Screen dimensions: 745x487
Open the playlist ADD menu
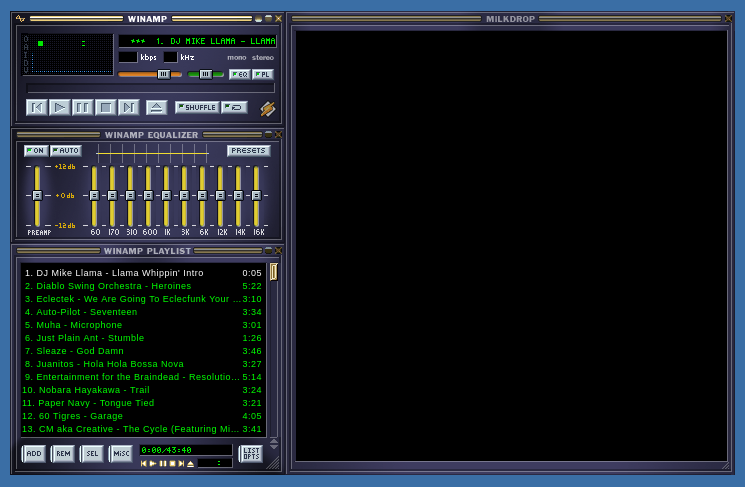34,454
